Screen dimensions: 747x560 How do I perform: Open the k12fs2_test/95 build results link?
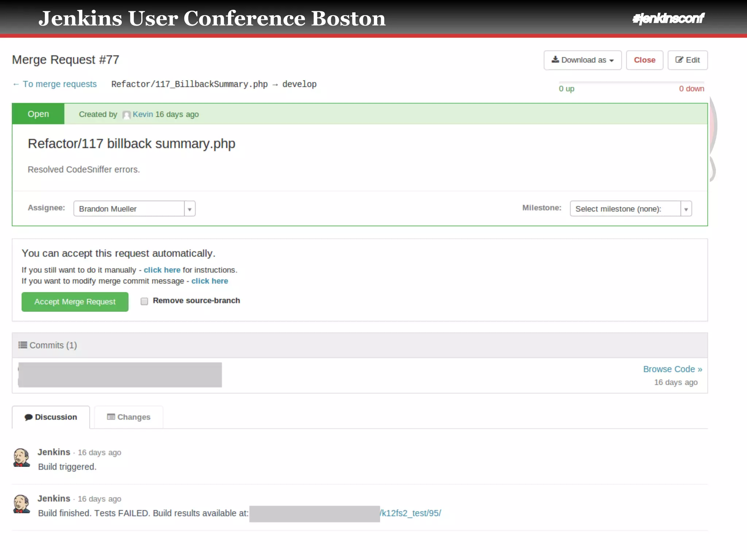click(x=411, y=513)
